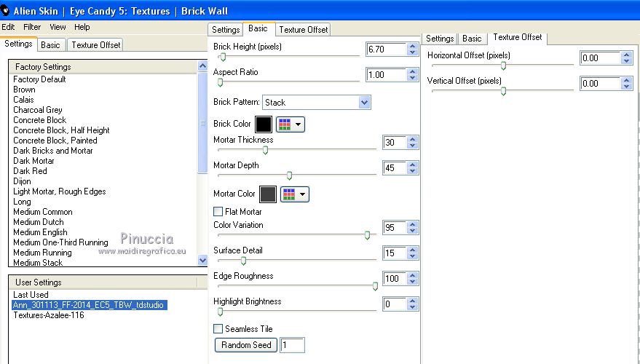Screen dimensions: 640x364
Task: Click the Edge Roughness slider handle
Action: pyautogui.click(x=375, y=286)
